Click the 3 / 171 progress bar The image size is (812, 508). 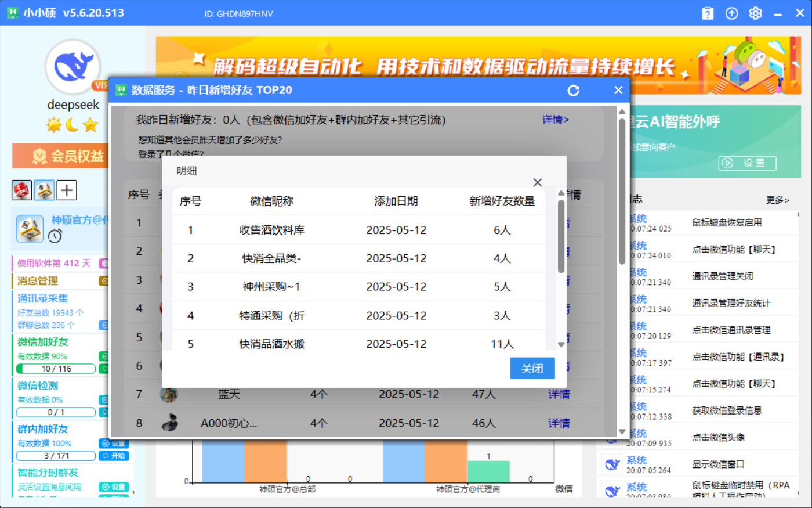coord(56,456)
